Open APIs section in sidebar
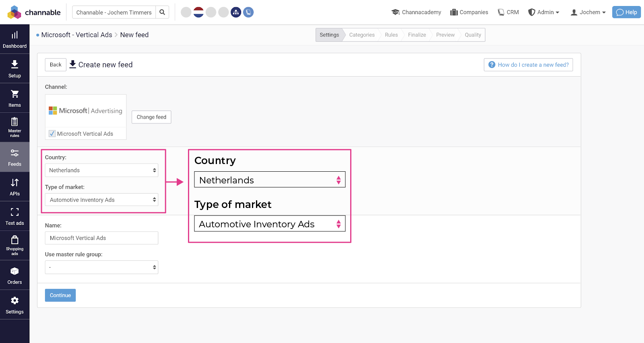644x343 pixels. click(14, 187)
